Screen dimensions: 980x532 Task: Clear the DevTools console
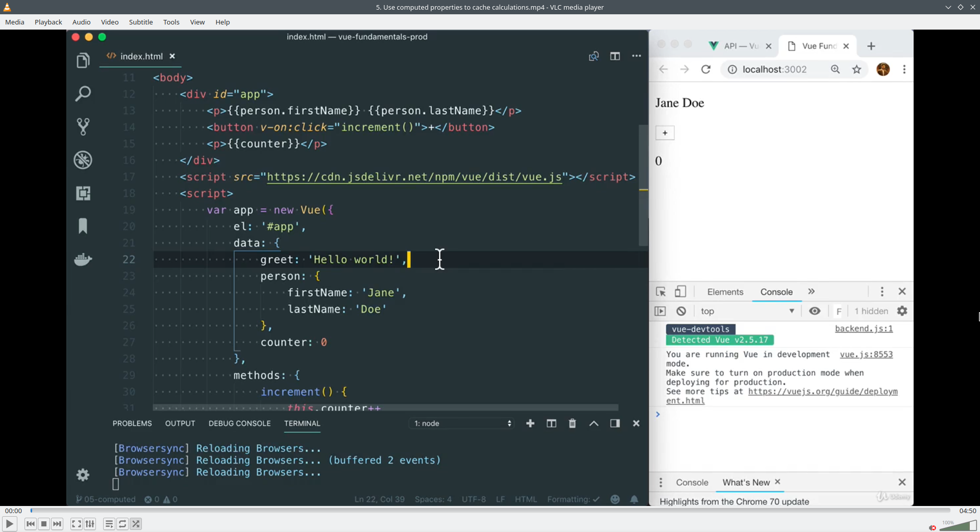click(x=681, y=311)
